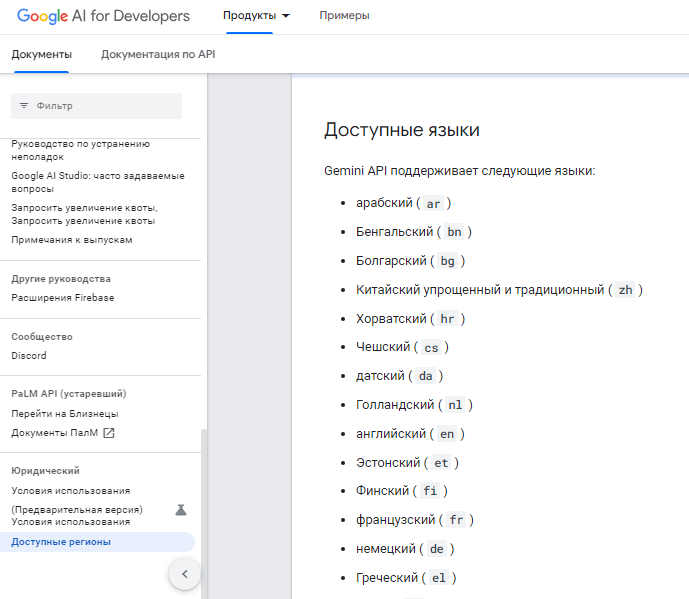Open Примечания к выпускам
The width and height of the screenshot is (689, 599).
(72, 240)
